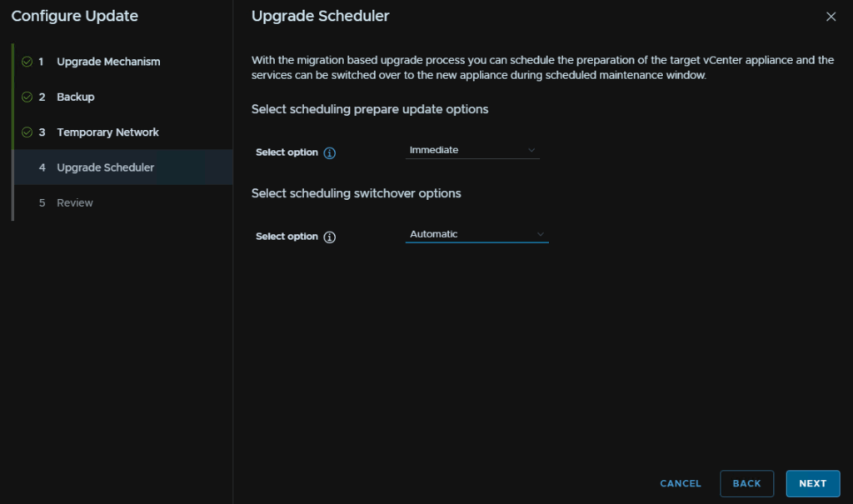
Task: Click the 'Select scheduling prepare update options' heading
Action: tap(370, 109)
